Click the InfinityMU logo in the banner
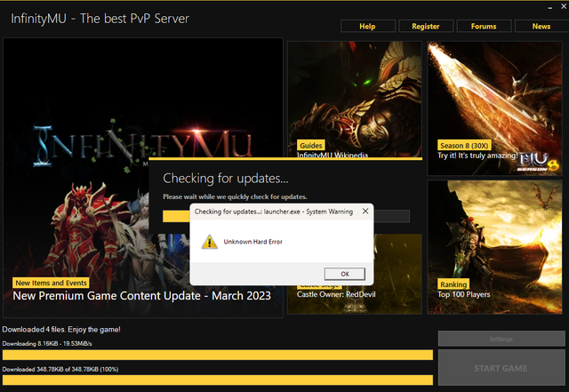 click(x=142, y=145)
